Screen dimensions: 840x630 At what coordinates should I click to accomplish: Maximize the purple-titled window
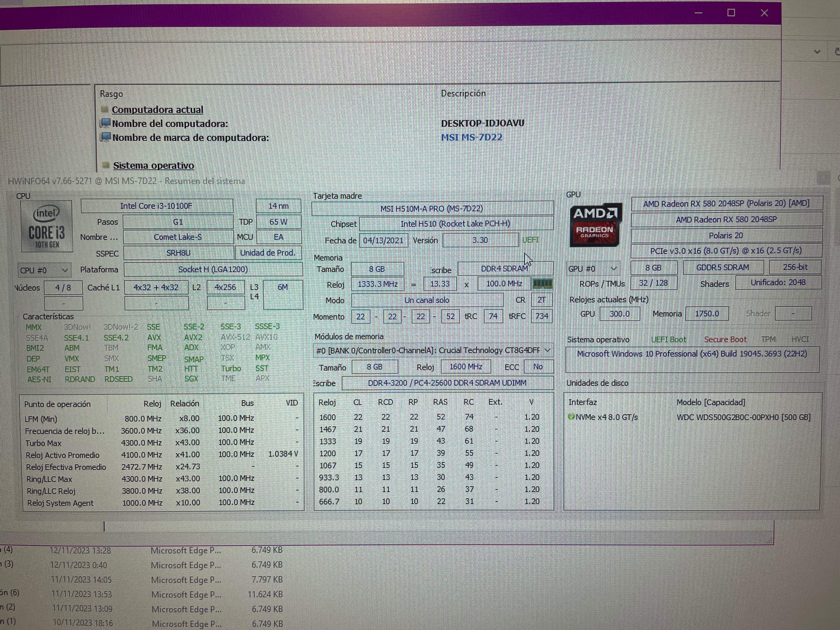pos(731,13)
